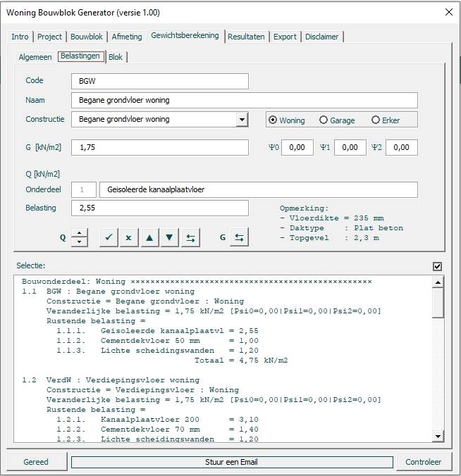461x476 pixels.
Task: Select the line '1.2.2. Cementdekvloer 70 mm'
Action: [157, 430]
